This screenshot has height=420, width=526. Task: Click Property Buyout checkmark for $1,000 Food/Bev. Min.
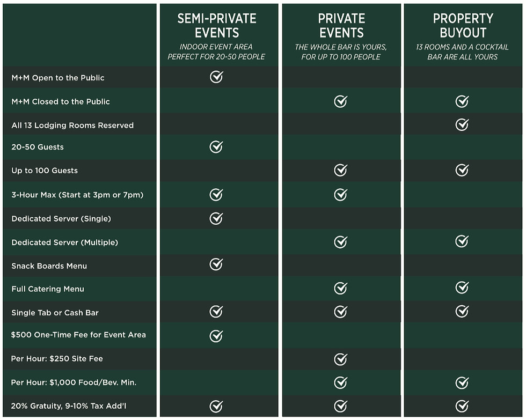tap(462, 382)
